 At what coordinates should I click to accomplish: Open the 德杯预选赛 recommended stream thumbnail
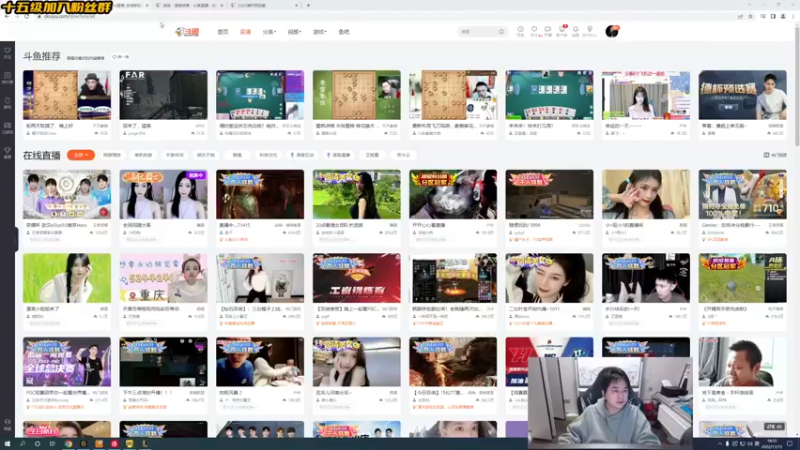tap(742, 95)
